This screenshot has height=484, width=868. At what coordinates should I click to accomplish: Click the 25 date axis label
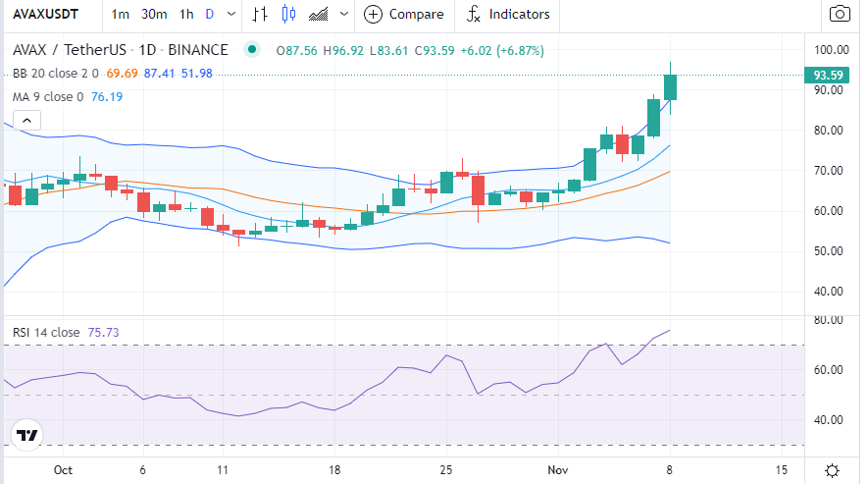446,470
